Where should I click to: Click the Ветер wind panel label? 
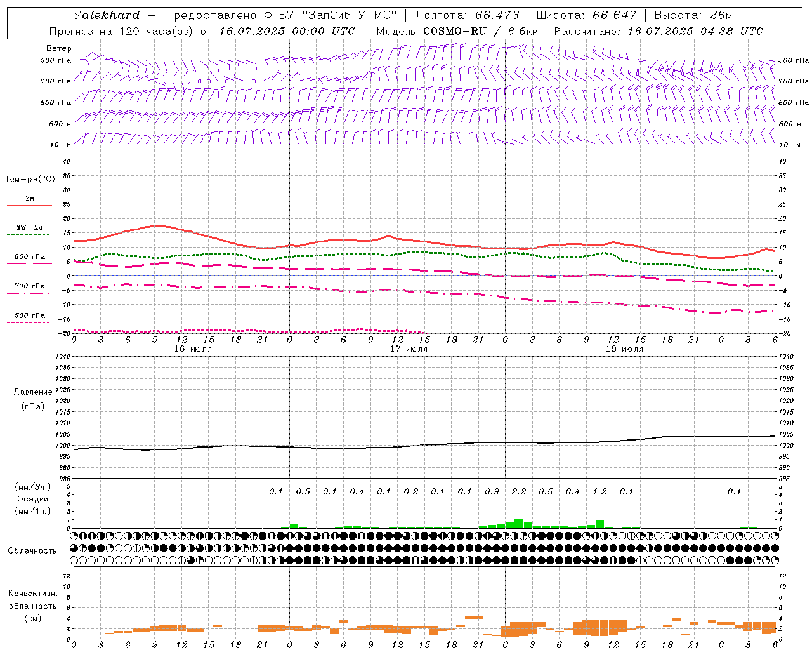point(59,48)
